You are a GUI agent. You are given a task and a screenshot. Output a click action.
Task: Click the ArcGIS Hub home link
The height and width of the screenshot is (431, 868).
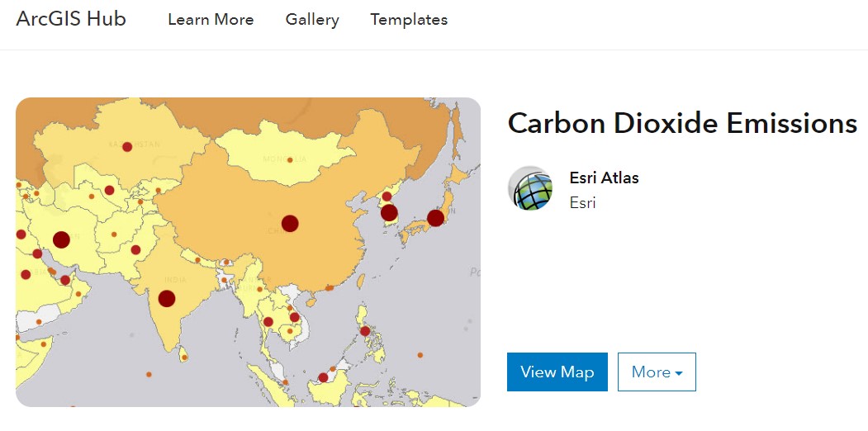pyautogui.click(x=71, y=19)
